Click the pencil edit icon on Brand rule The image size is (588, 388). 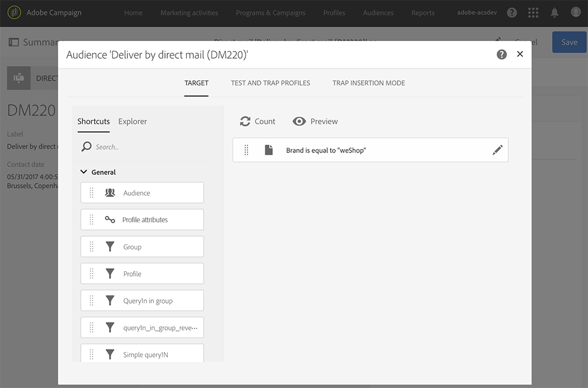tap(497, 150)
